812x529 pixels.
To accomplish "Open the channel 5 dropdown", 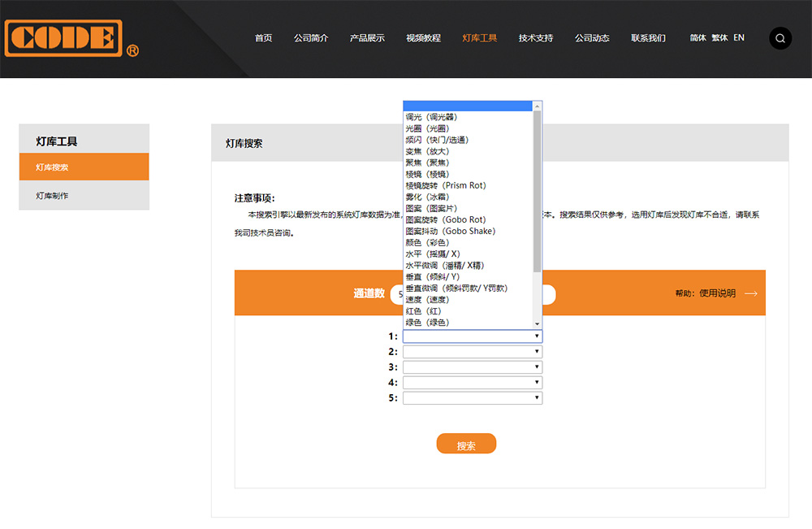I will tap(472, 398).
